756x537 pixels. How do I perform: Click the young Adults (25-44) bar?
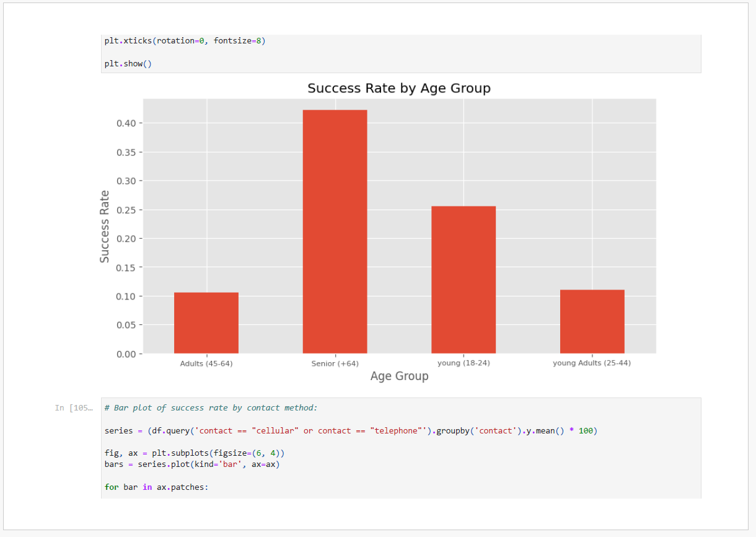[x=592, y=321]
